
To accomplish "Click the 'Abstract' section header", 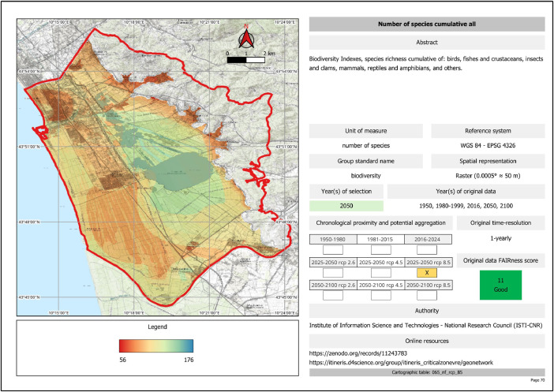I will pos(427,43).
